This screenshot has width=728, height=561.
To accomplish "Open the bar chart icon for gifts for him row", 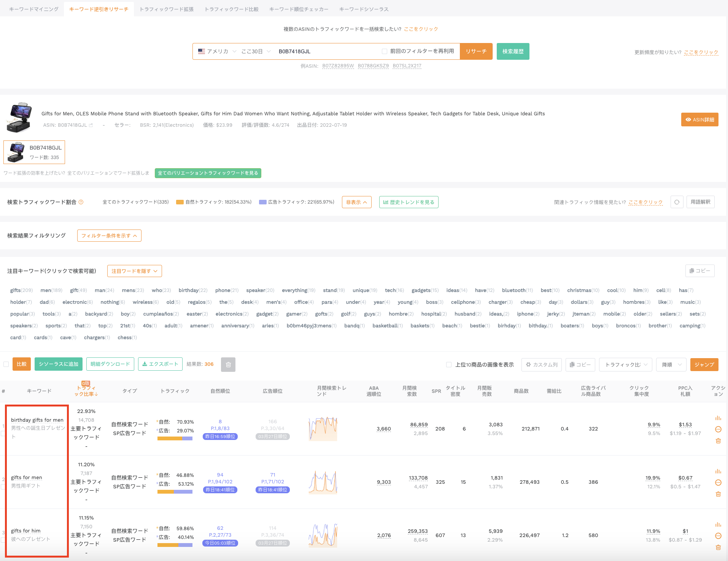I will point(718,524).
